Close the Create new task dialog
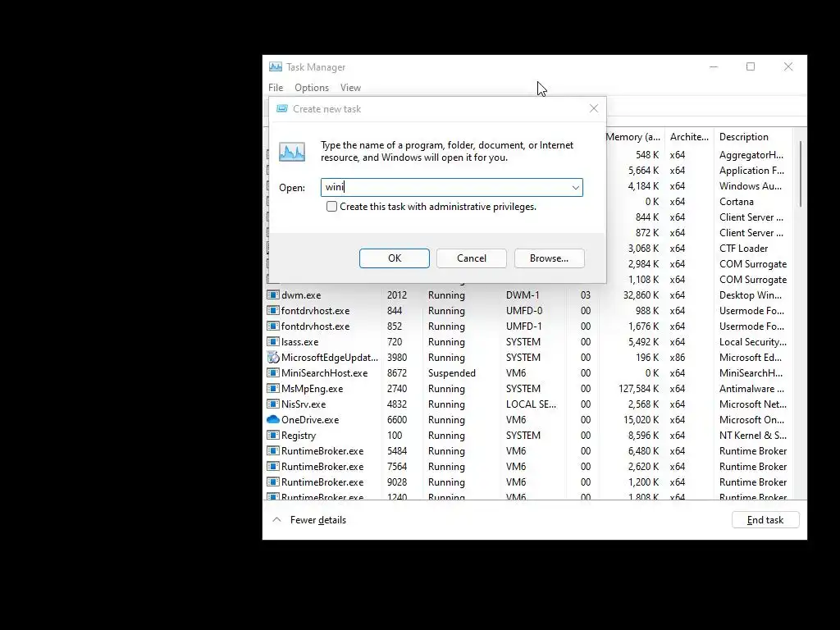Screen dimensions: 840x630 [594, 108]
